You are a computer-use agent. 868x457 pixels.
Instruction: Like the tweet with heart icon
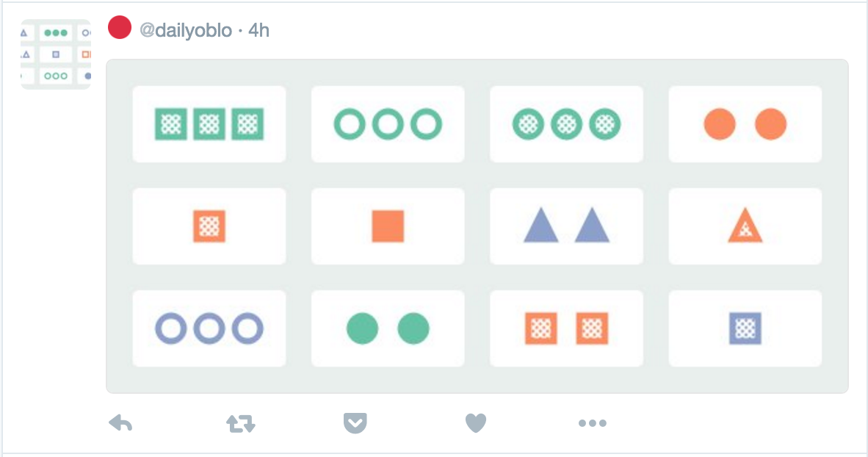pos(476,423)
